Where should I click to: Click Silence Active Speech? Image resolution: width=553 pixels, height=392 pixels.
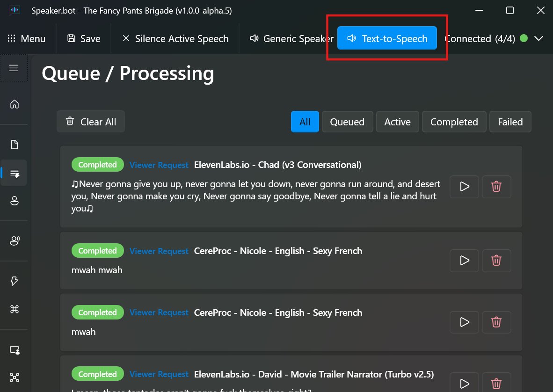[175, 38]
